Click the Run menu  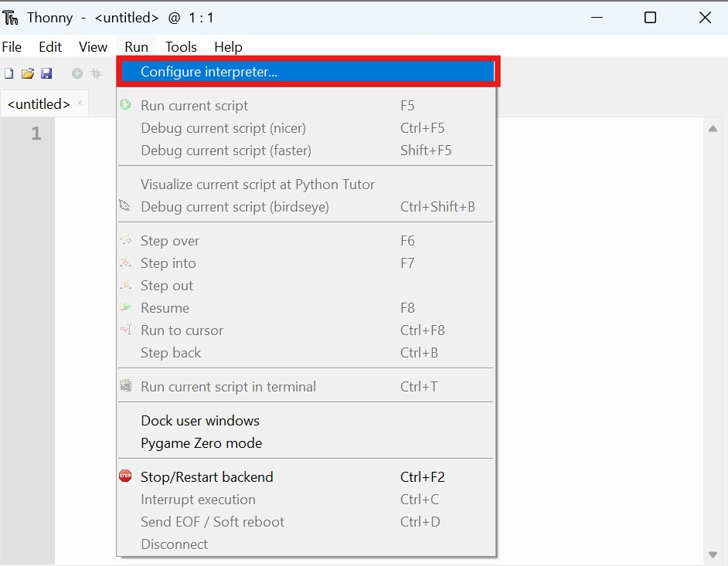(136, 47)
